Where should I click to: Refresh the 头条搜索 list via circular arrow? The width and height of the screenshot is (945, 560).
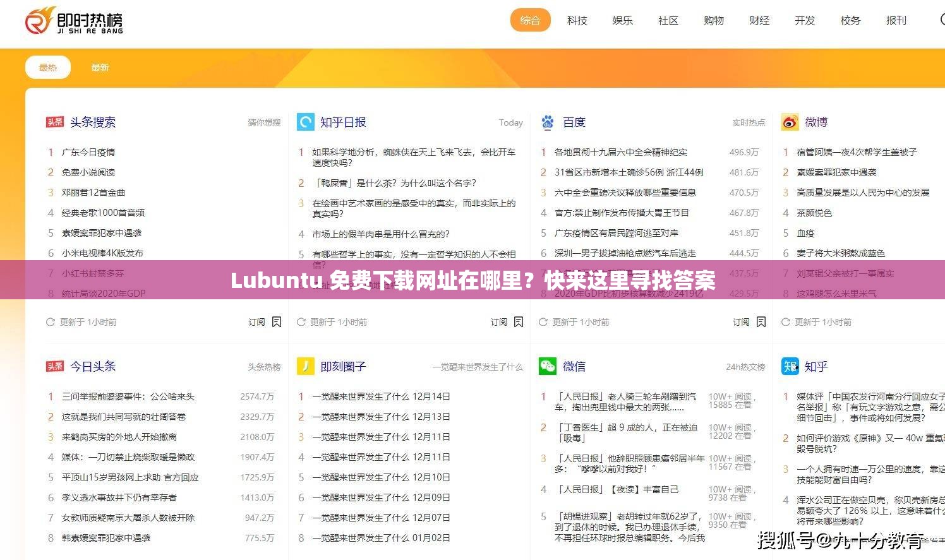pyautogui.click(x=49, y=321)
